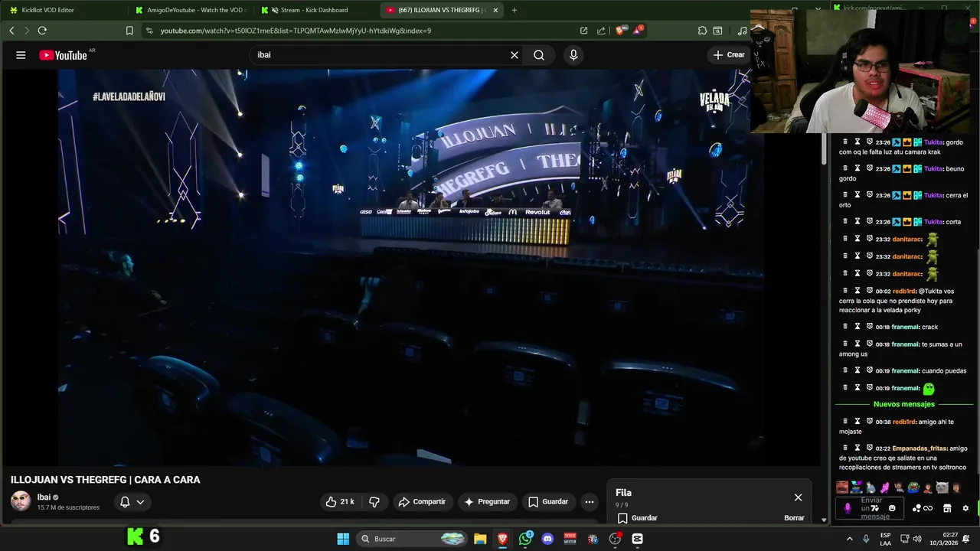980x551 pixels.
Task: Pick the white cat emote in quick row
Action: point(942,487)
